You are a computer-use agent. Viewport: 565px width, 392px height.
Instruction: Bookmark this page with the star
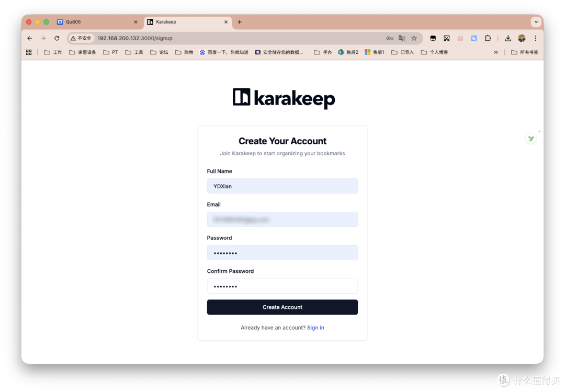(414, 38)
